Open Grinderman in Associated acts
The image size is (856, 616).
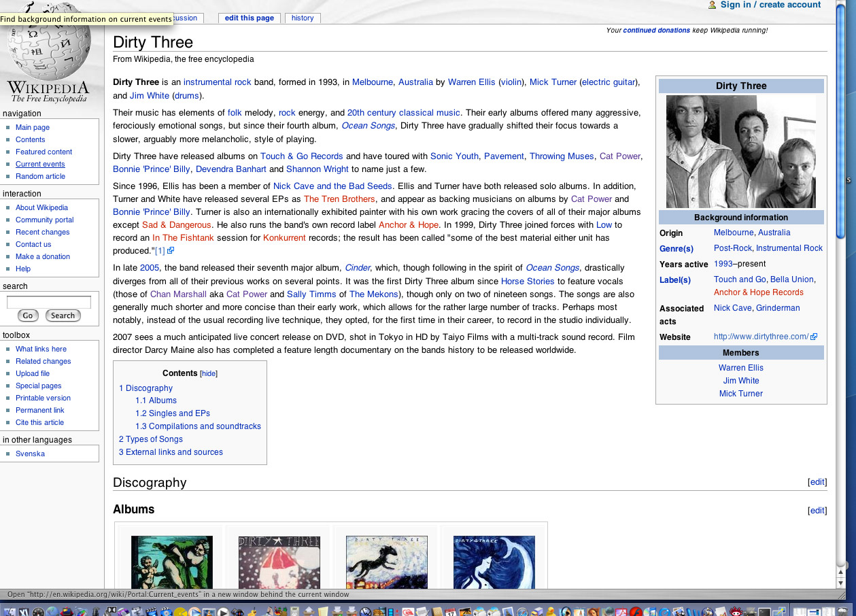(x=778, y=308)
